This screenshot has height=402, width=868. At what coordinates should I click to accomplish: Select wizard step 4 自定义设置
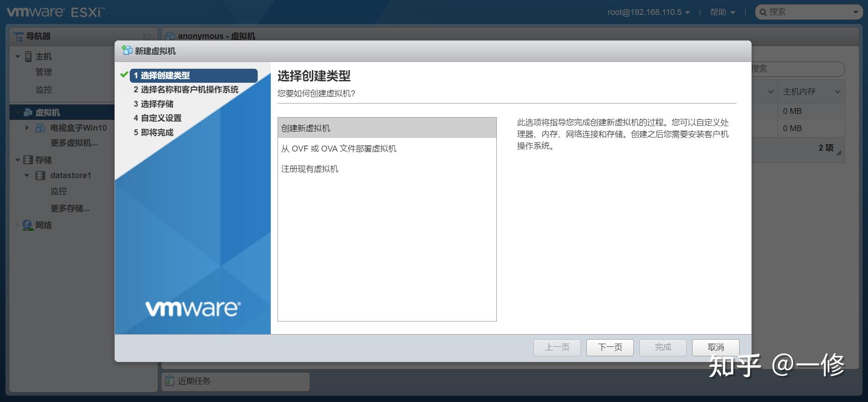(x=157, y=118)
